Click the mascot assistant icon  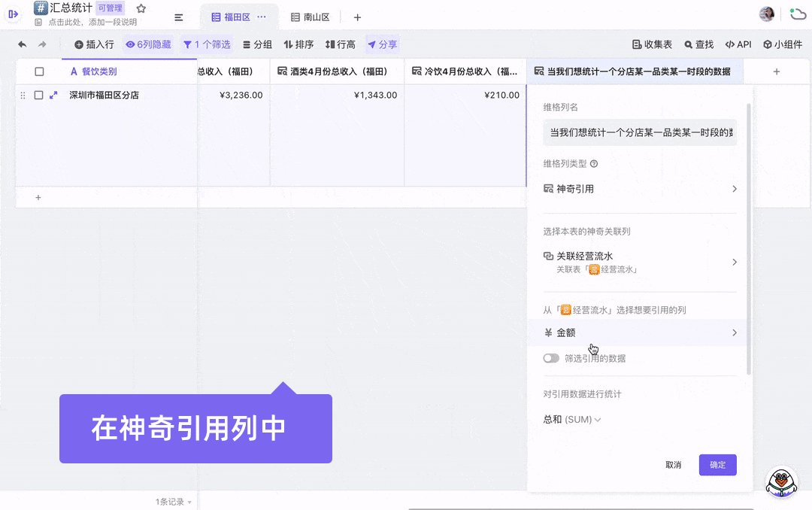781,482
